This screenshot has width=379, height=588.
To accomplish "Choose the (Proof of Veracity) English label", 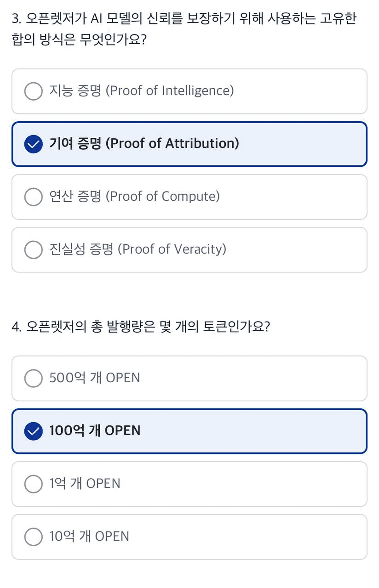I will [172, 249].
